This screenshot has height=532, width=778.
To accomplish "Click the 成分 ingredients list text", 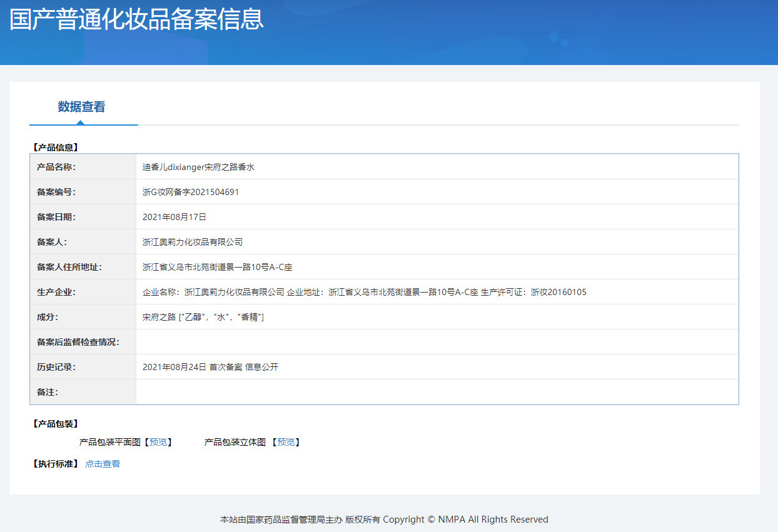I will pos(203,317).
